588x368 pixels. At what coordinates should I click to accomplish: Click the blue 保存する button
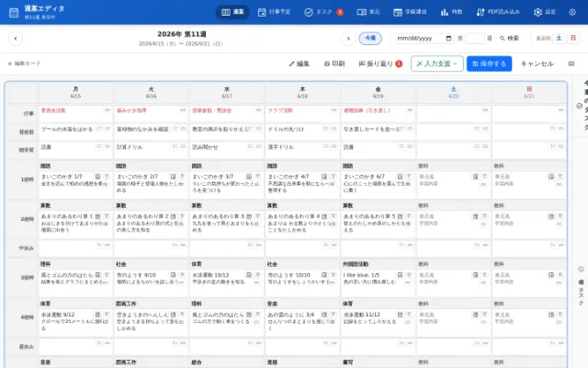click(489, 63)
